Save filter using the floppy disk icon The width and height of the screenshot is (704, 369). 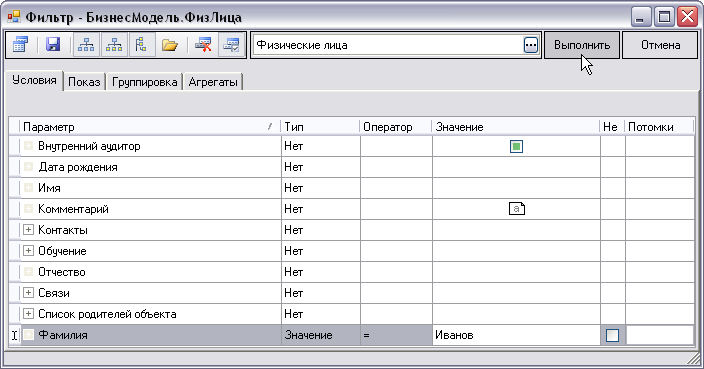pos(53,45)
